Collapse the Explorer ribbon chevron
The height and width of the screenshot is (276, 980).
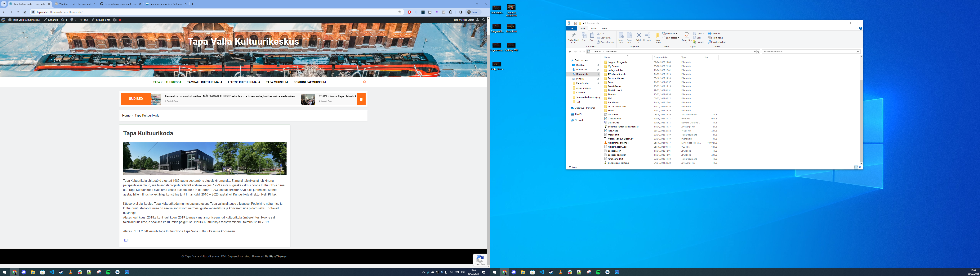tap(856, 28)
